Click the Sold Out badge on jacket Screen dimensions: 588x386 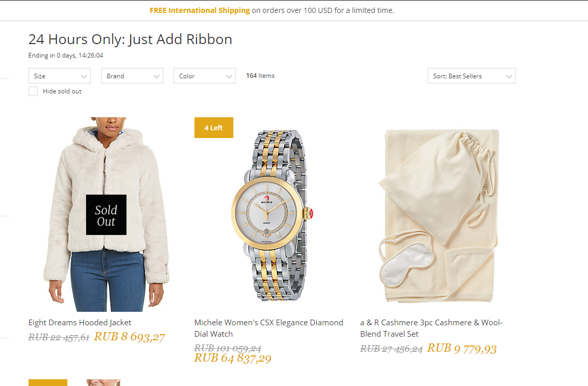click(106, 215)
